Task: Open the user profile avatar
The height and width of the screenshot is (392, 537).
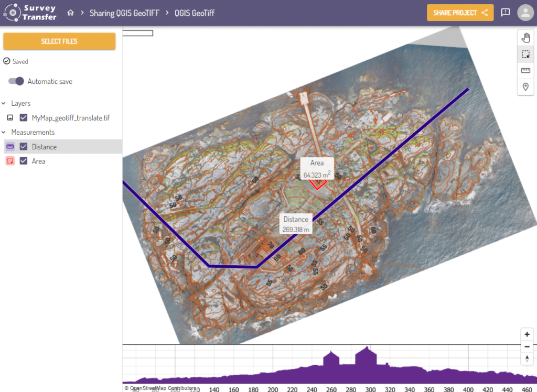Action: tap(525, 13)
